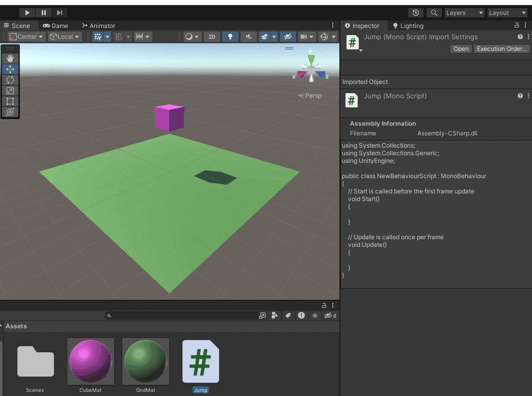Switch to the Game tab
The width and height of the screenshot is (532, 396).
coord(56,26)
